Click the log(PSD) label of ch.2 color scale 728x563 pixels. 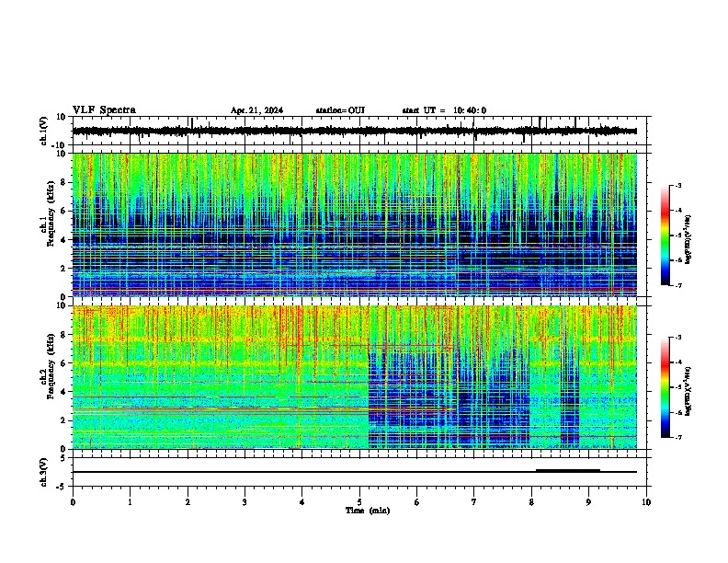coord(688,391)
